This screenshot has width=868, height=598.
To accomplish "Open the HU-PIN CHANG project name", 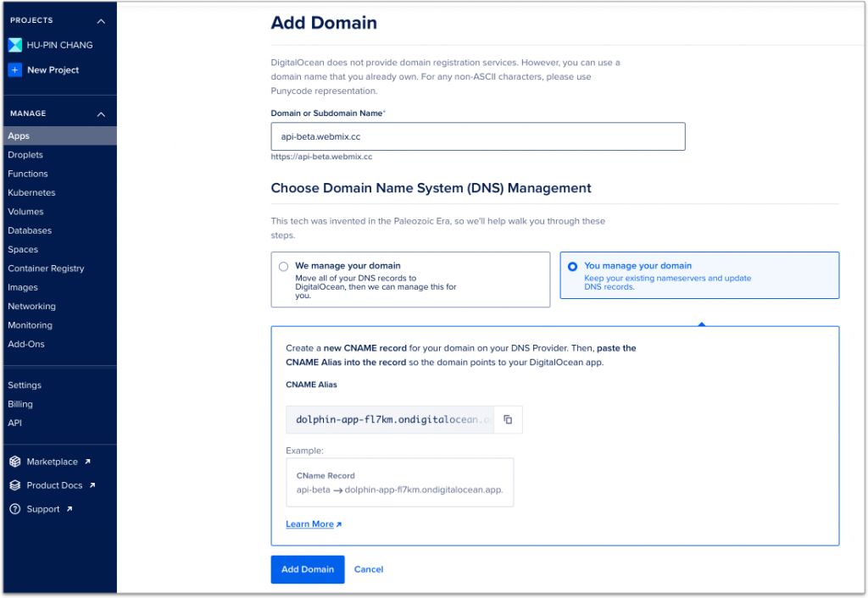I will pyautogui.click(x=60, y=45).
